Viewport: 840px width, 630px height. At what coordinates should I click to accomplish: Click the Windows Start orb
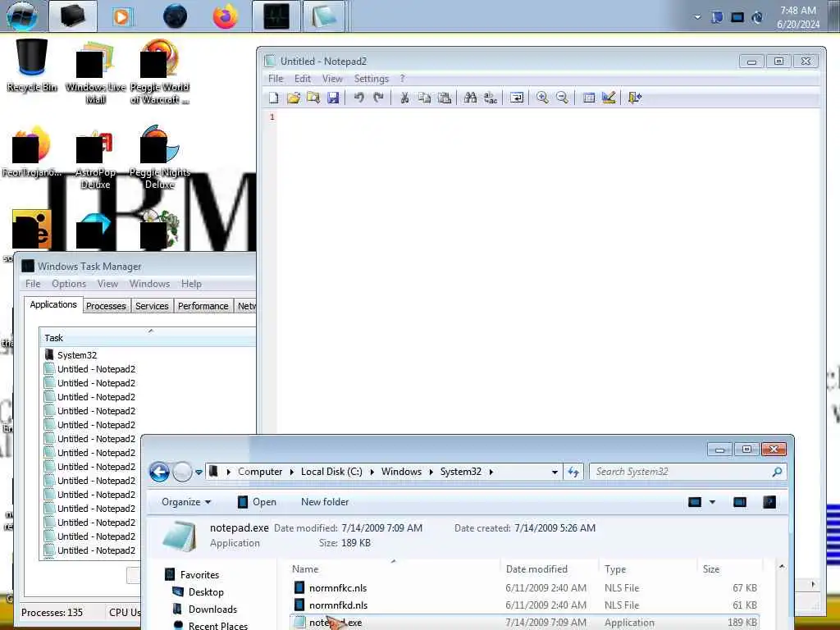[x=22, y=16]
